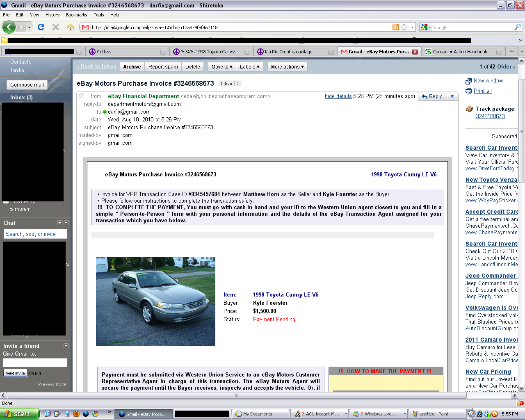
Task: Open Windows Start menu
Action: (19, 414)
